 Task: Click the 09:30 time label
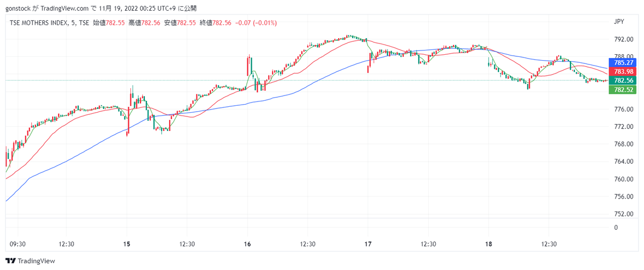[x=18, y=244]
